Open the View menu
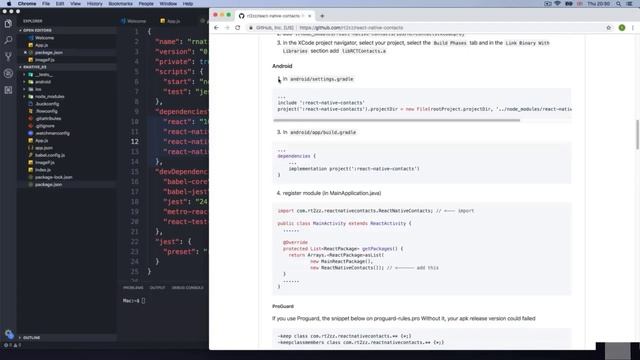Viewport: 640px width, 360px height. click(x=75, y=4)
